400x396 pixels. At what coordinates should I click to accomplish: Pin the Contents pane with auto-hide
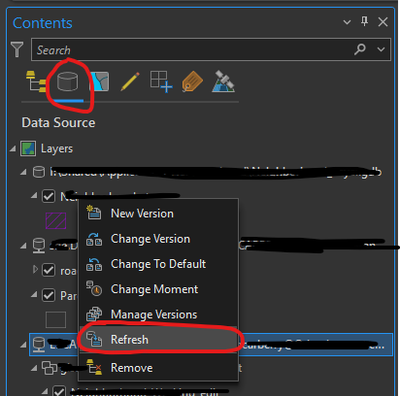(365, 22)
